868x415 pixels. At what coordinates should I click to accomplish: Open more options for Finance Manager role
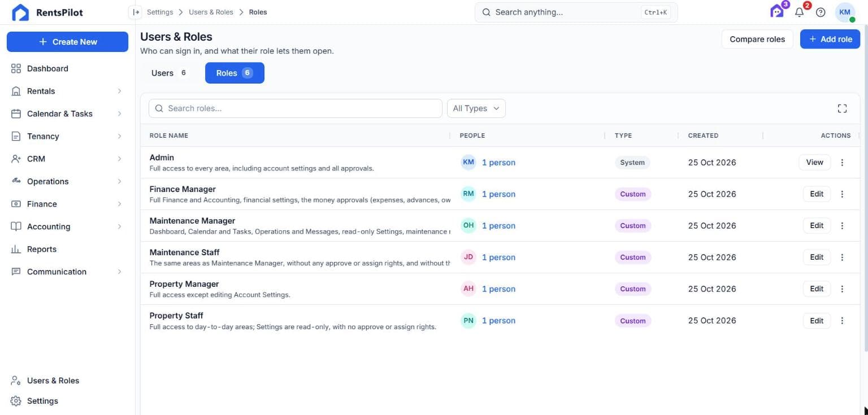coord(842,194)
